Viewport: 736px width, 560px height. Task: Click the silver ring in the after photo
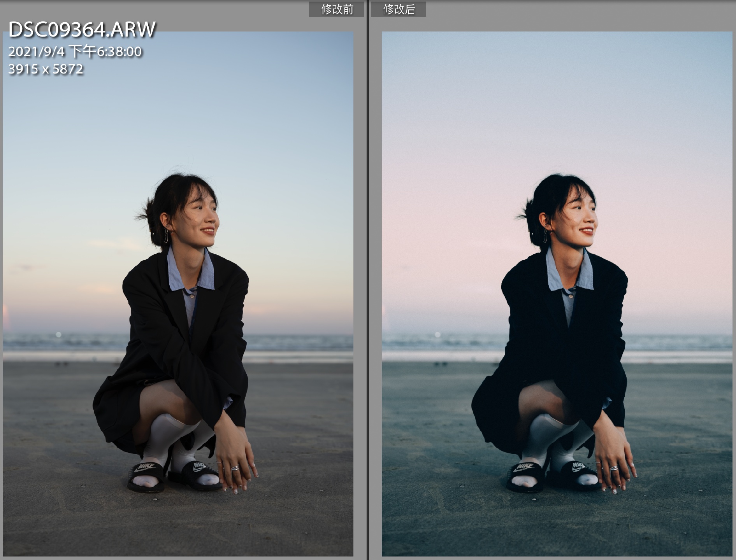pyautogui.click(x=613, y=468)
